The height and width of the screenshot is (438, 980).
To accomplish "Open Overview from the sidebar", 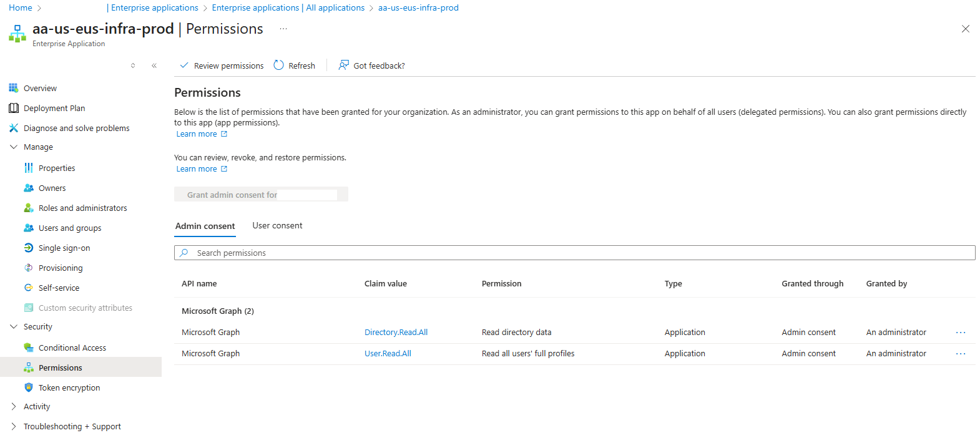I will [40, 89].
